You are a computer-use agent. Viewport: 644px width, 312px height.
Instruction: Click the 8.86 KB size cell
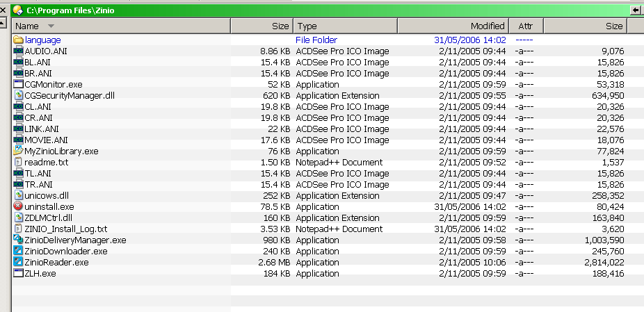(275, 51)
